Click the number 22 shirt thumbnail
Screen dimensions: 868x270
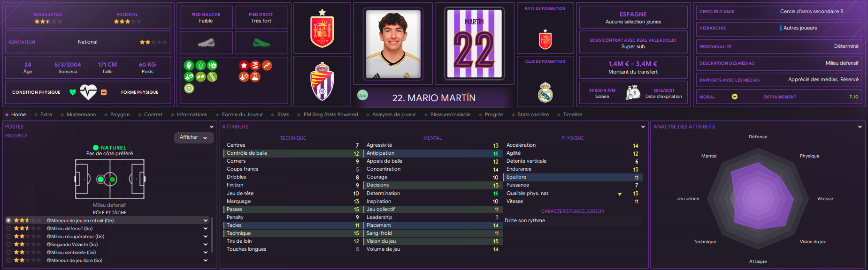point(475,44)
